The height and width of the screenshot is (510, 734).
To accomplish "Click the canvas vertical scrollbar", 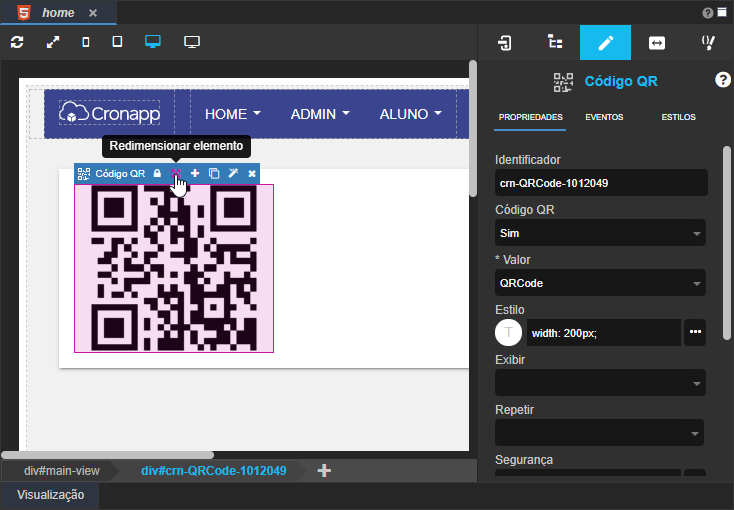I will pos(473,129).
